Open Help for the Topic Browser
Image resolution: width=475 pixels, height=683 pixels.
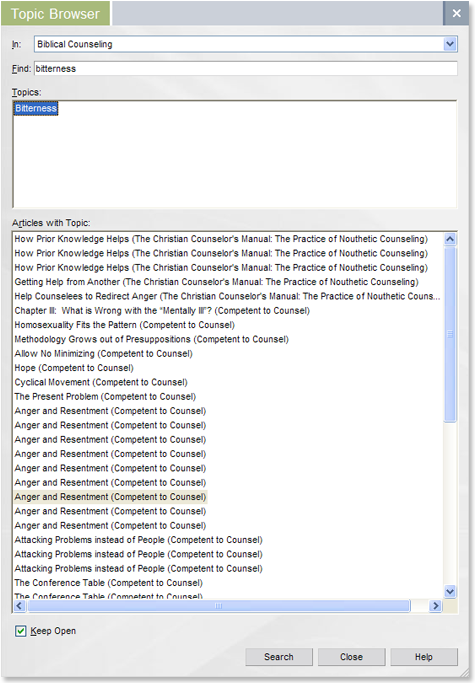pos(424,657)
